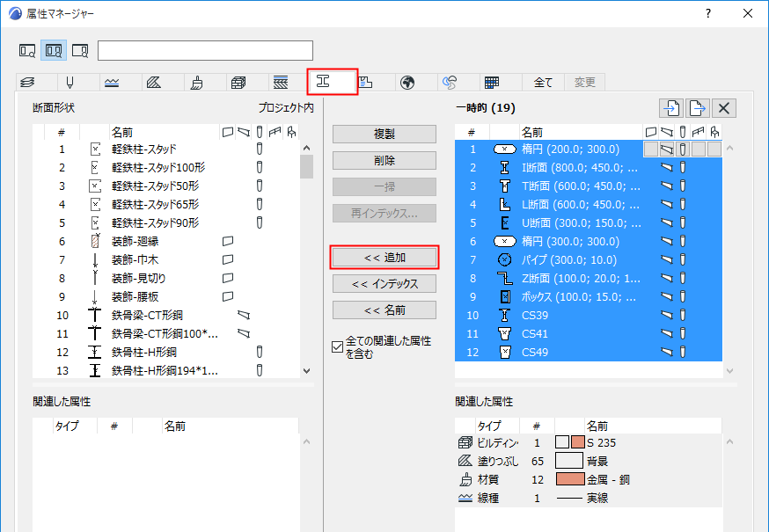
Task: Click project list scrollbar up arrow
Action: tap(306, 148)
